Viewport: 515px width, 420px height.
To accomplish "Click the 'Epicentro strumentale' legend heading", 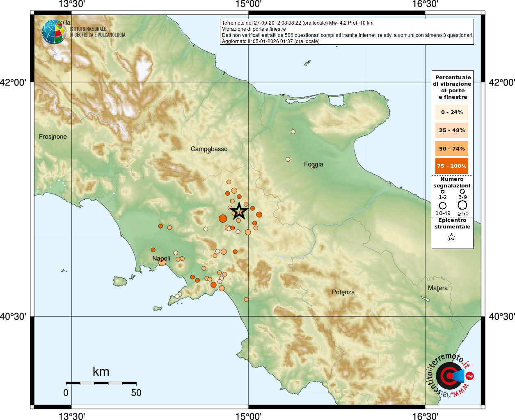I will pos(452,224).
